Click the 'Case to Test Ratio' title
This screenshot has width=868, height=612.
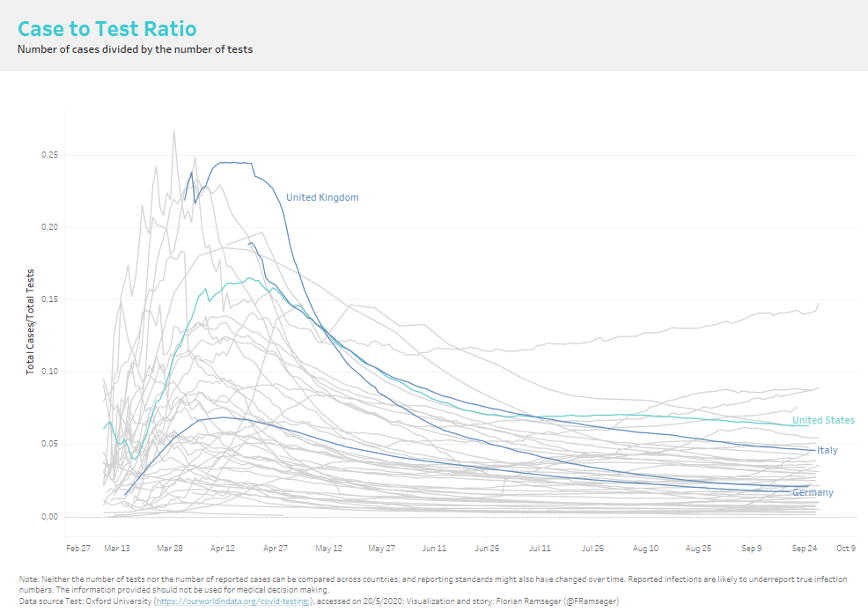(x=107, y=29)
